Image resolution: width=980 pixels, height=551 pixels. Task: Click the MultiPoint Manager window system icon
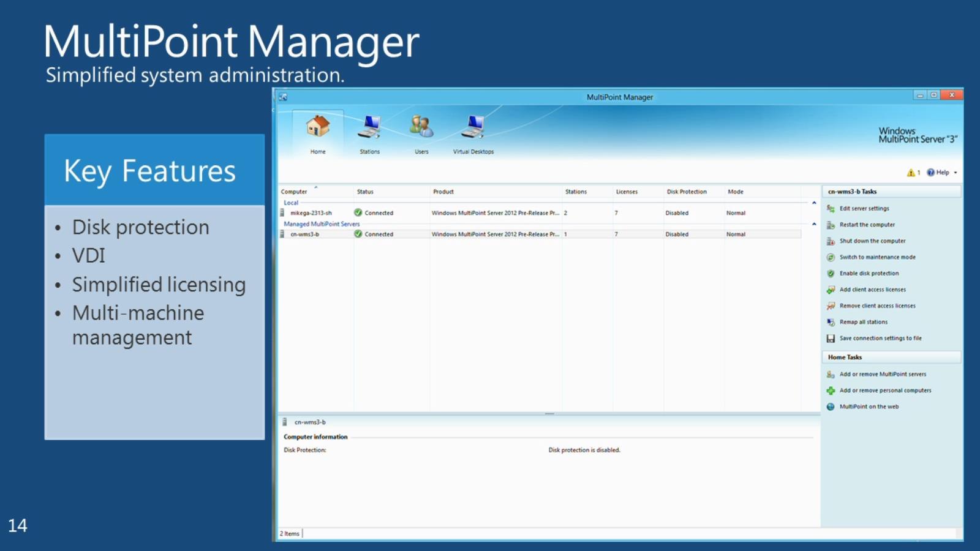(283, 97)
